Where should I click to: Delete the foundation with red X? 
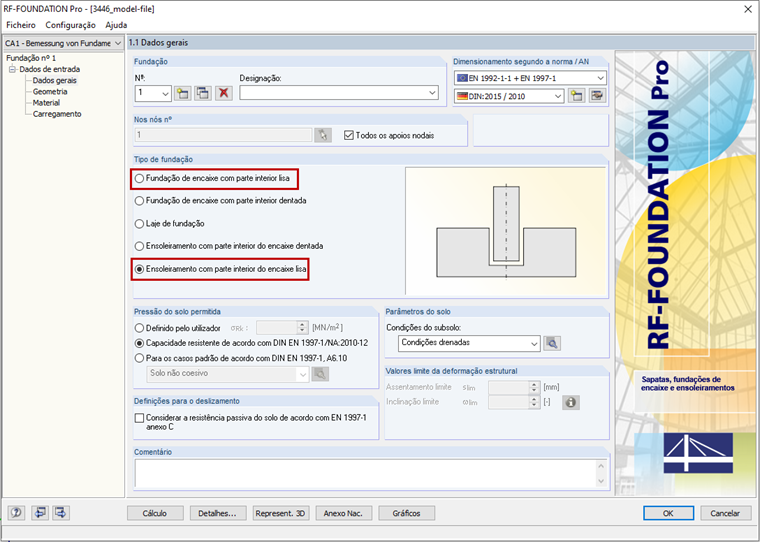[223, 93]
